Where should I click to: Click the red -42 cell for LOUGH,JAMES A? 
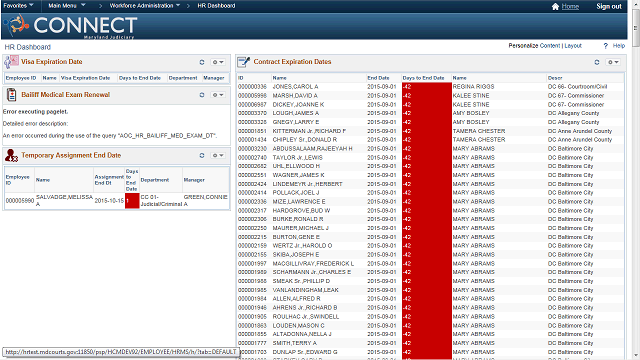point(427,113)
